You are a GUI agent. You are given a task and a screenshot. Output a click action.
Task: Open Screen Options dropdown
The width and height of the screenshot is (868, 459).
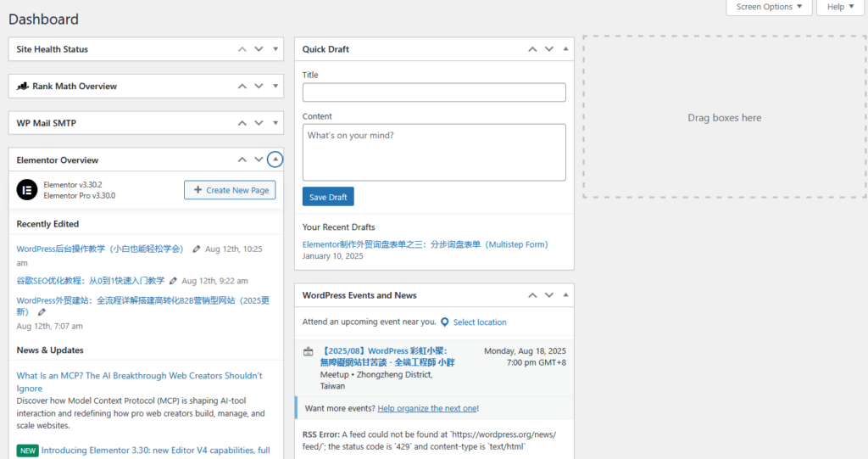(x=769, y=7)
